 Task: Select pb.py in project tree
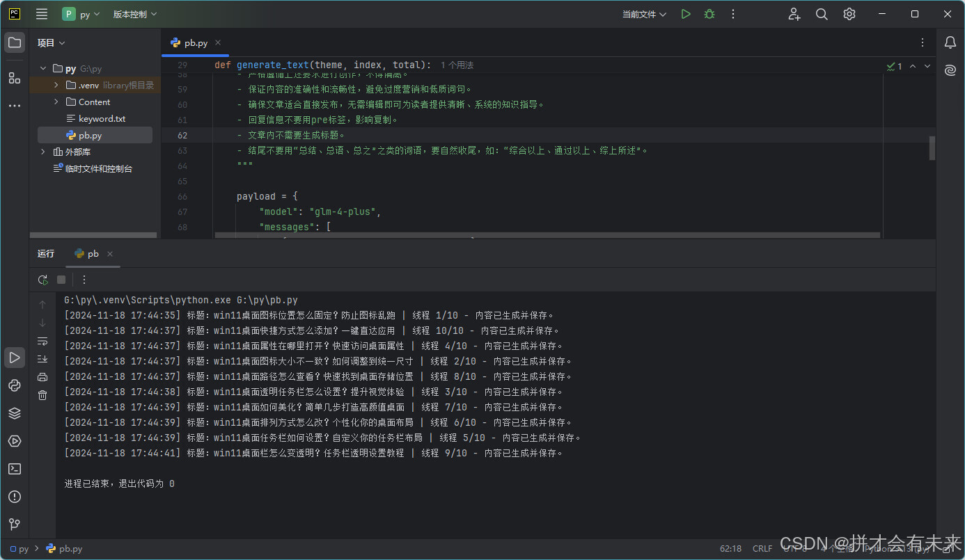pyautogui.click(x=95, y=136)
